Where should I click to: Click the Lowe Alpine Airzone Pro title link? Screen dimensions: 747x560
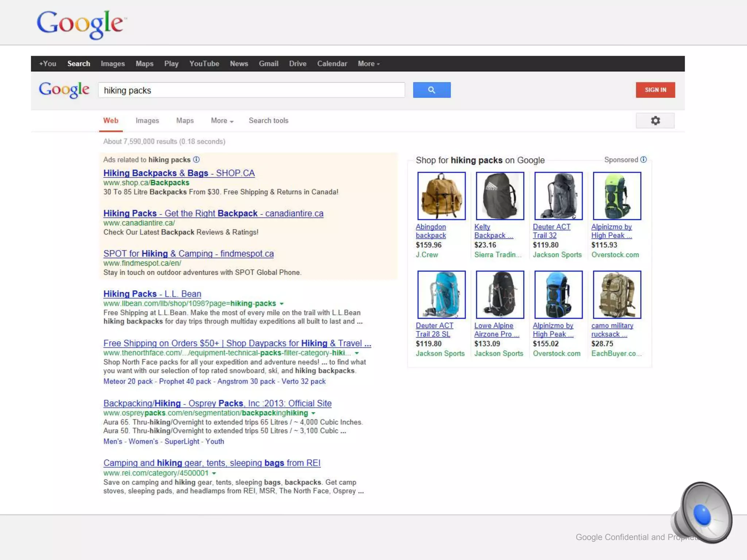[x=496, y=330]
